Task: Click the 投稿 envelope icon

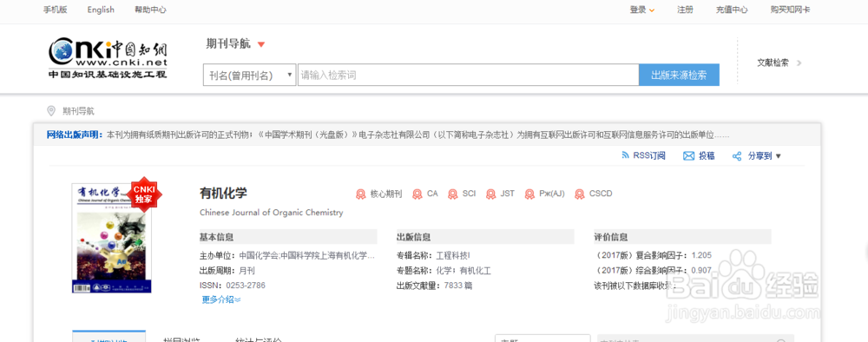Action: (x=688, y=156)
